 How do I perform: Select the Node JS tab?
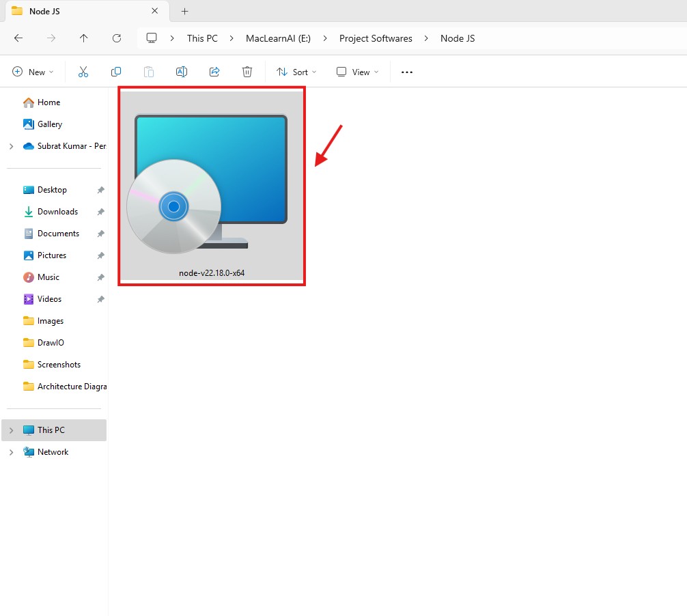(x=75, y=11)
